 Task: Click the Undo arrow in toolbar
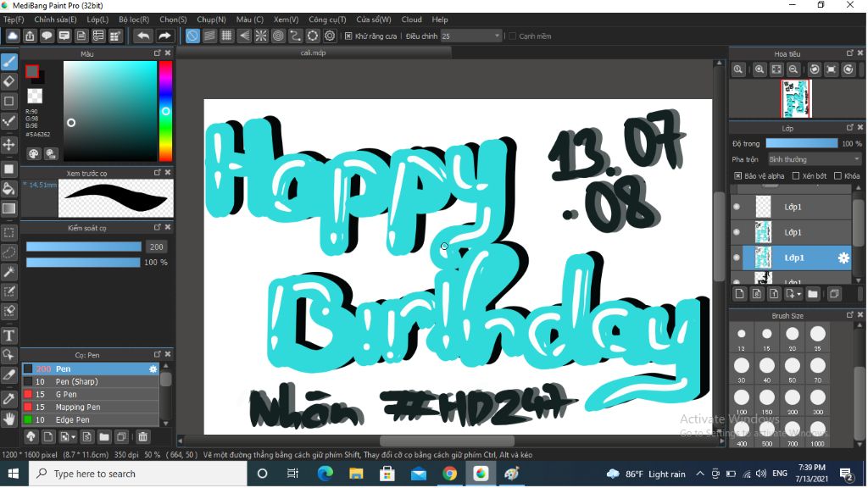(x=143, y=36)
